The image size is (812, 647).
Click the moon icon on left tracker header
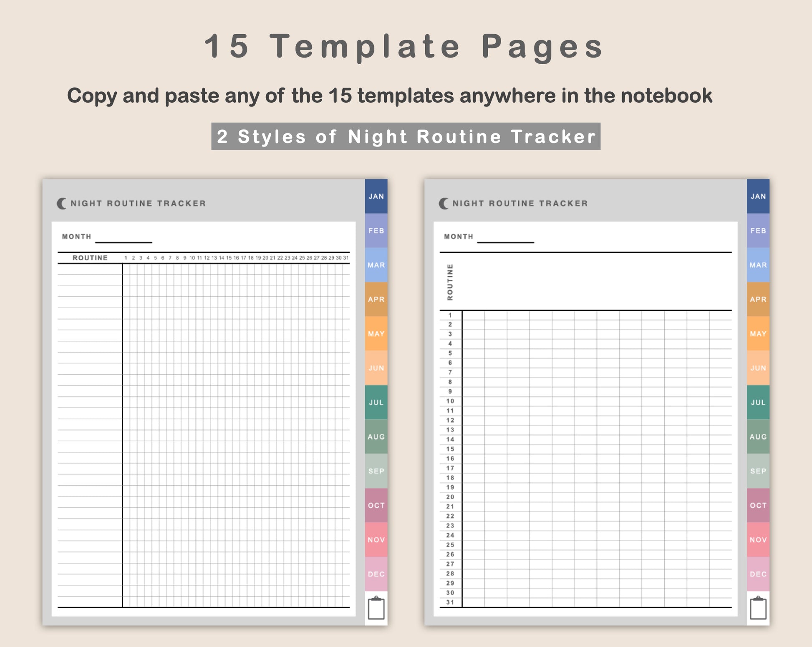[61, 204]
